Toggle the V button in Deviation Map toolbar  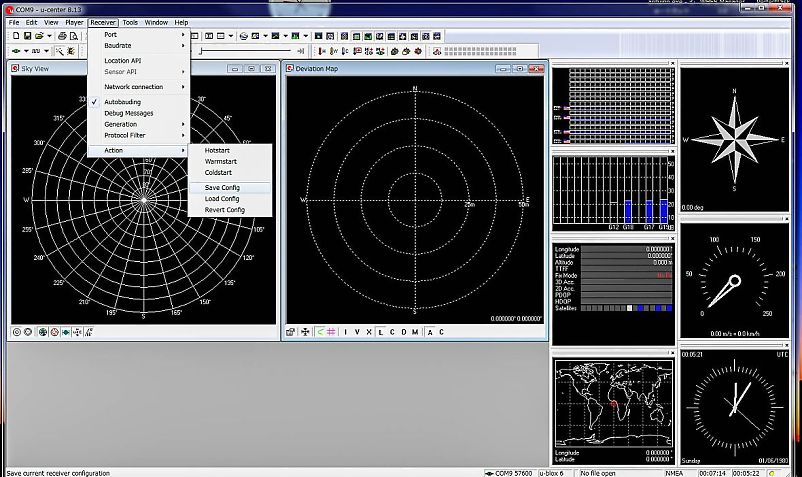357,332
